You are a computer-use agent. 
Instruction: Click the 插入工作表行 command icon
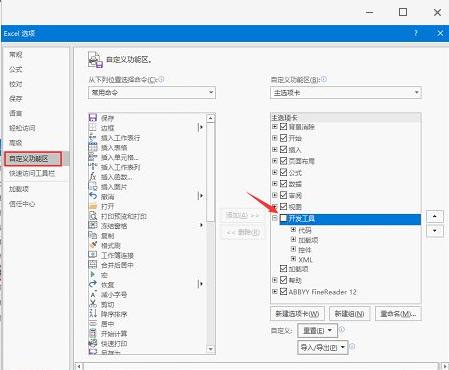93,137
